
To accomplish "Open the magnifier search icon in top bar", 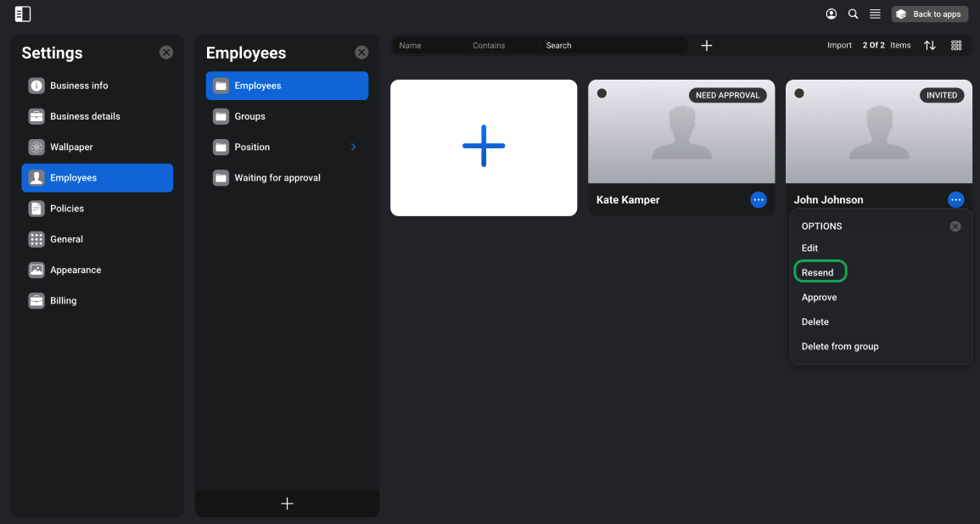I will pyautogui.click(x=853, y=14).
